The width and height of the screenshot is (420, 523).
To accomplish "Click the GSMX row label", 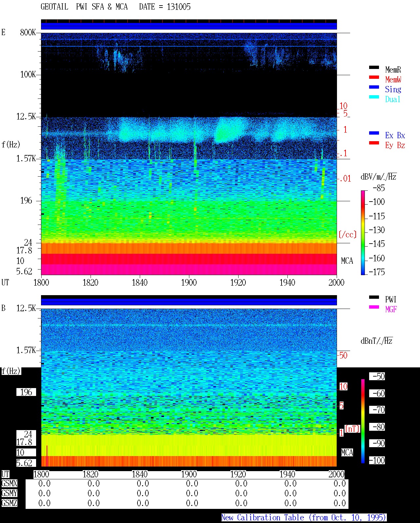I will 9,483.
